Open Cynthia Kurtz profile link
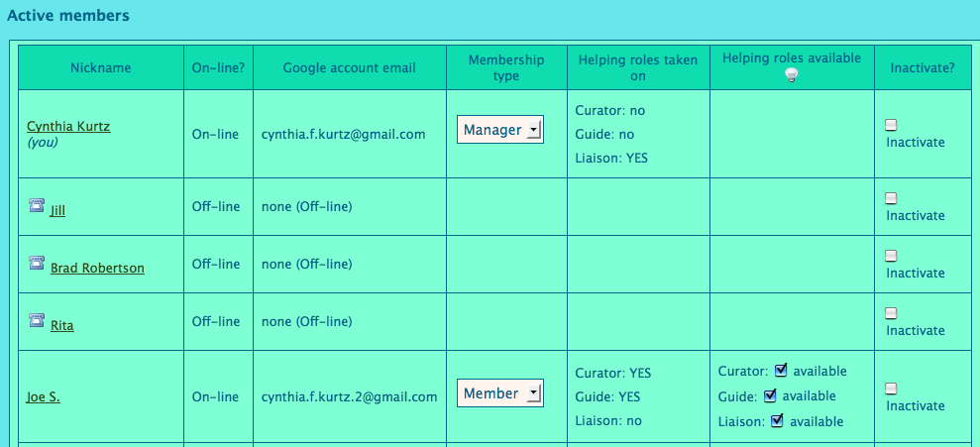 pyautogui.click(x=68, y=126)
